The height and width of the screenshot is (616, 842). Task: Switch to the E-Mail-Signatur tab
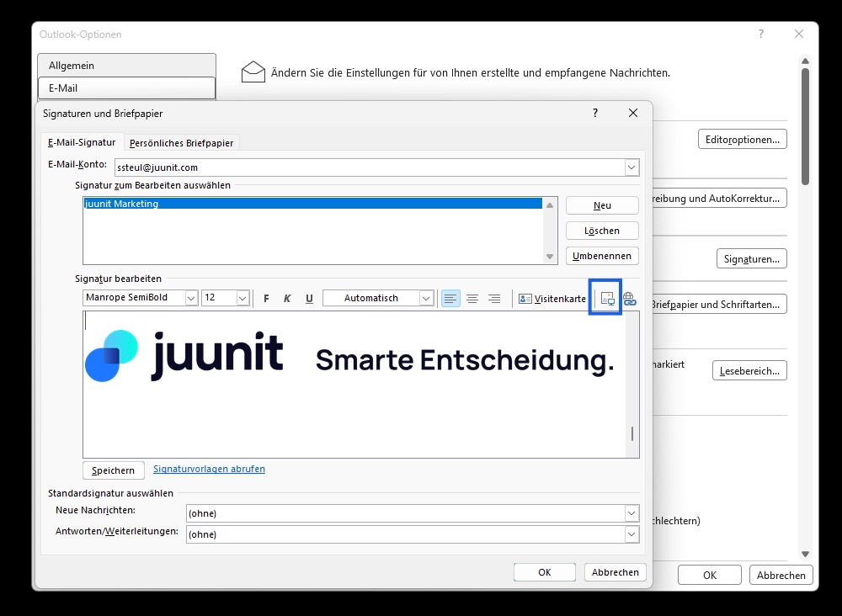[82, 142]
